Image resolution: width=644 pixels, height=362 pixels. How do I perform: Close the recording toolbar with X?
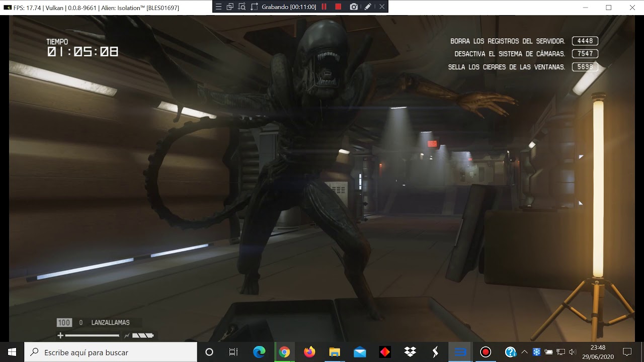point(382,7)
